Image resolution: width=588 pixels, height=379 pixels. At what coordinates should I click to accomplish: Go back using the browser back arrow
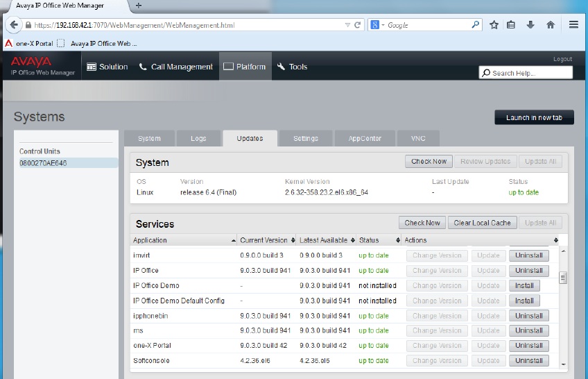14,25
